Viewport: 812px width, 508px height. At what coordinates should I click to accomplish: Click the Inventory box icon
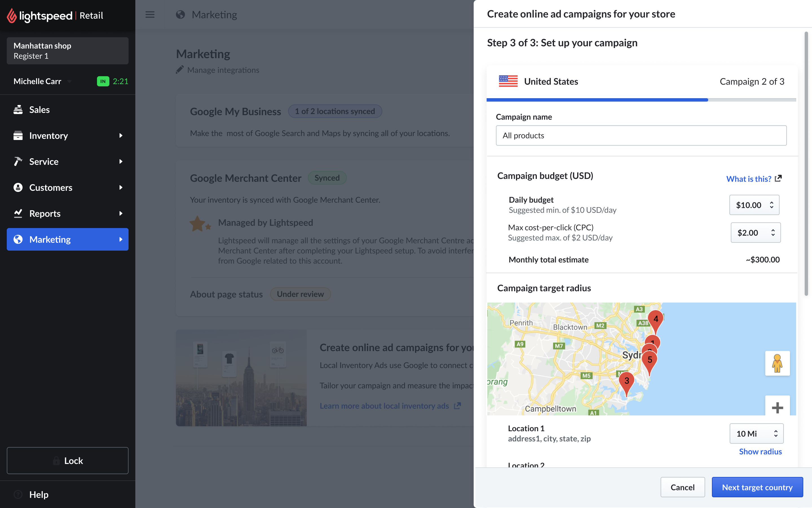[18, 135]
